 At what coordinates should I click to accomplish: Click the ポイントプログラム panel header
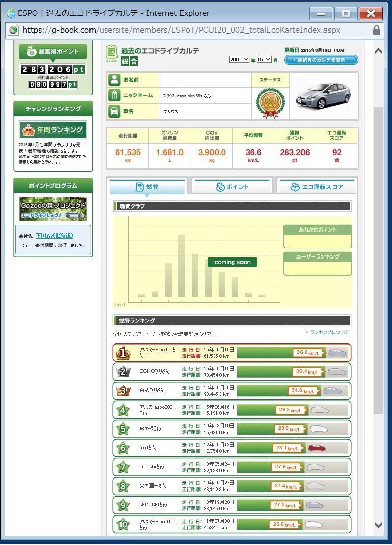point(53,186)
